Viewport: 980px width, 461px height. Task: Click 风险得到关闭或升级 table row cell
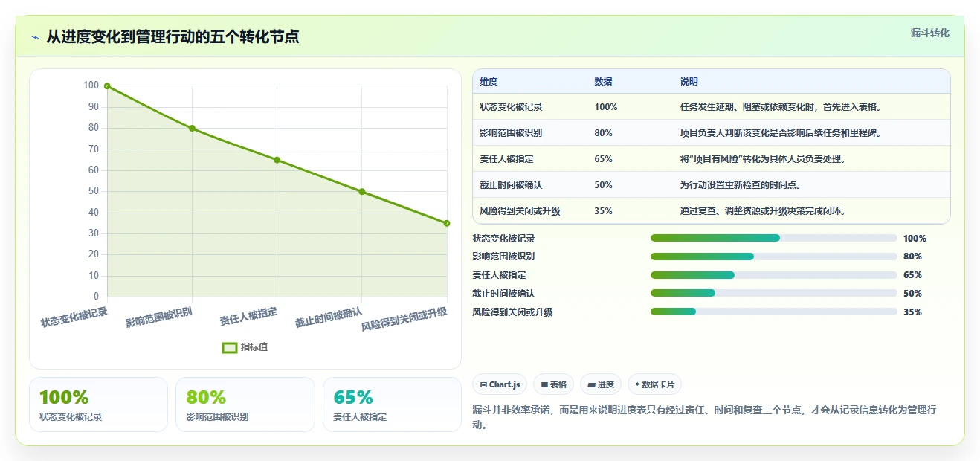click(520, 211)
